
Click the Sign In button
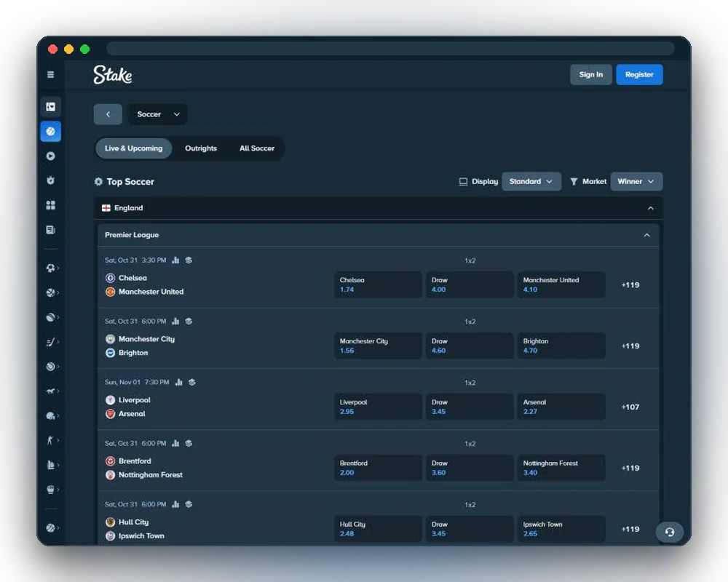point(591,75)
